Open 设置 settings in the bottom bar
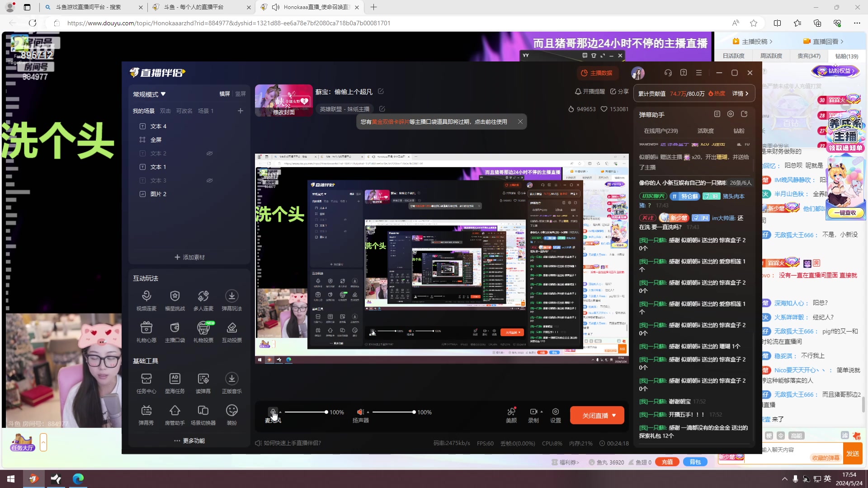 [x=555, y=412]
